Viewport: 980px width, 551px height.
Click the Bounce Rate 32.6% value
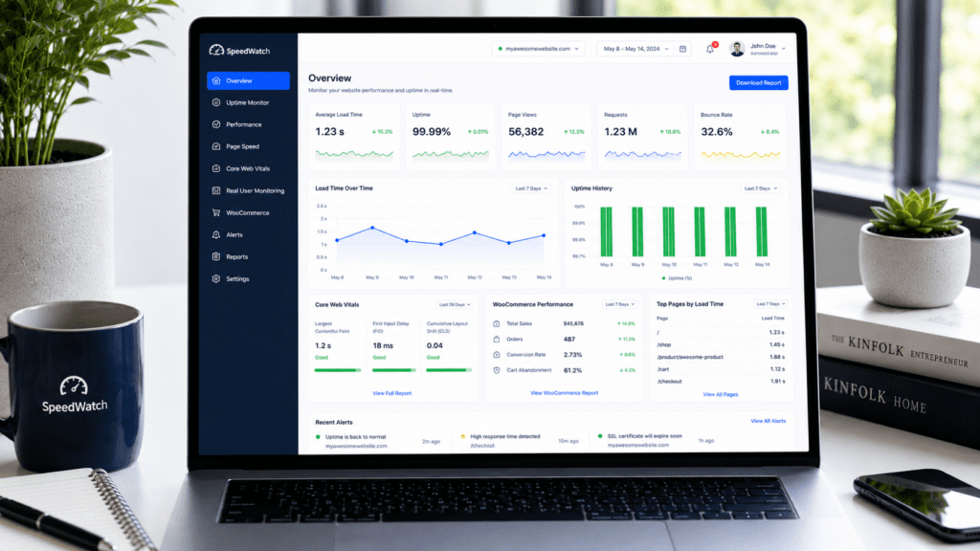[717, 132]
